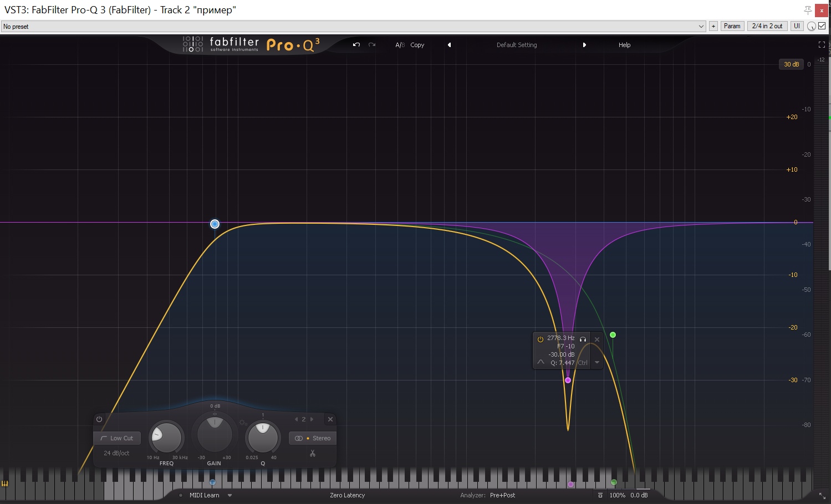The width and height of the screenshot is (831, 504).
Task: Open the 24 dB/oct slope dropdown
Action: [116, 453]
